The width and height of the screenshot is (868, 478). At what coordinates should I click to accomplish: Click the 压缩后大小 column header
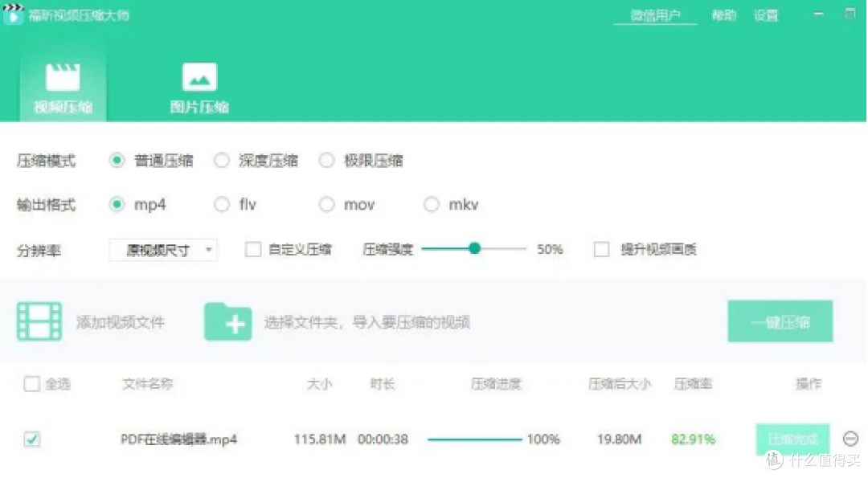[620, 384]
